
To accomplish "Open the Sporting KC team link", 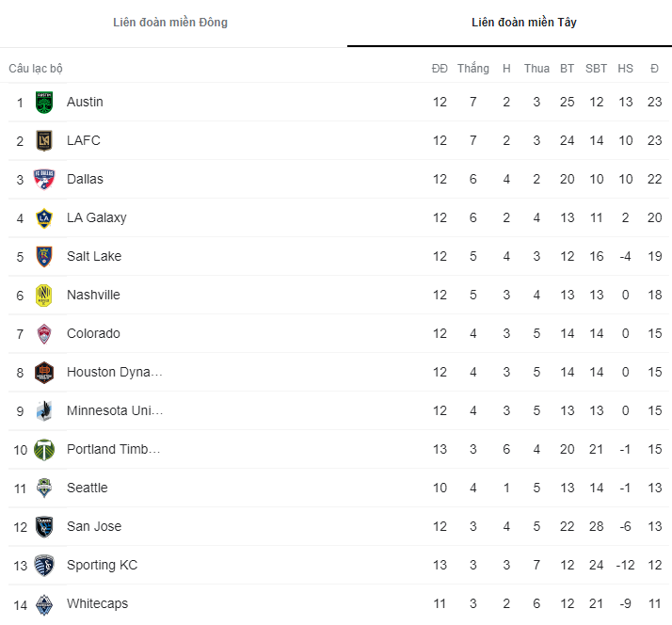I will 102,565.
